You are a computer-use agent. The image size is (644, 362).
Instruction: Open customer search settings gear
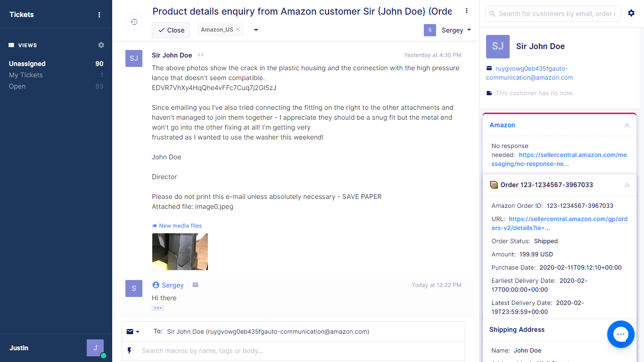[631, 14]
